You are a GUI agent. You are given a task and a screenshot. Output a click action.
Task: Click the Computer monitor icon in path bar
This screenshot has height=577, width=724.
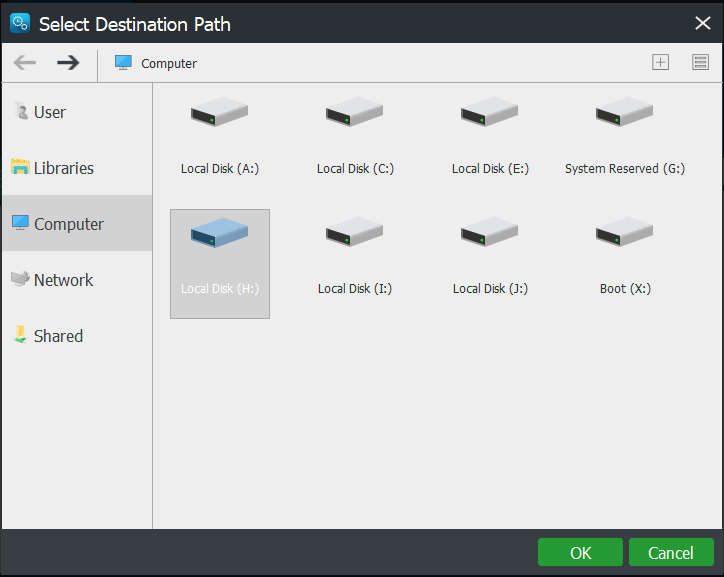coord(123,63)
